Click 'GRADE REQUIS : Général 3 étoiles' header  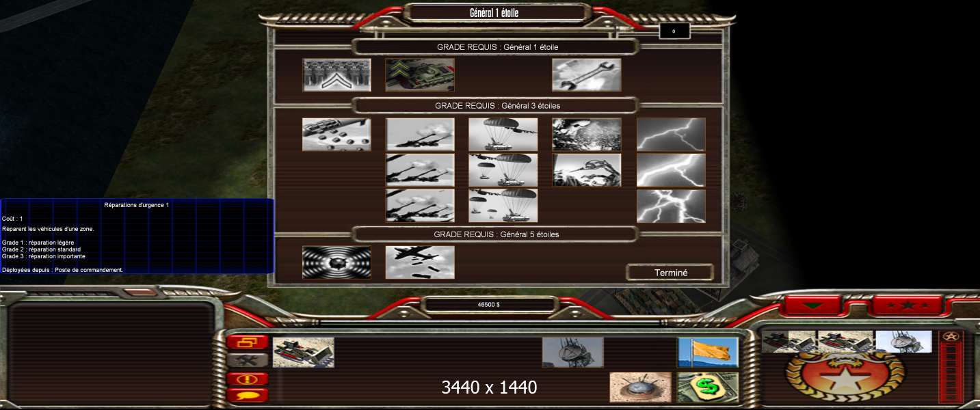498,106
